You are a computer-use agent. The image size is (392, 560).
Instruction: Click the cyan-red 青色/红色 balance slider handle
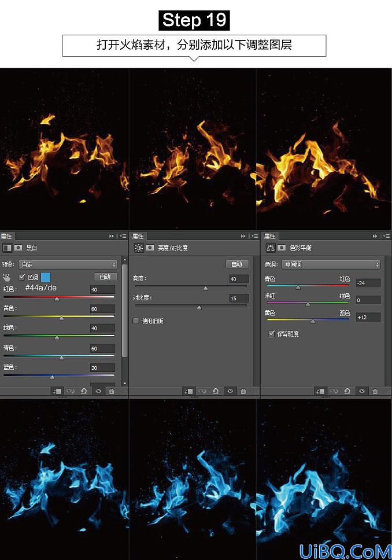tap(298, 288)
